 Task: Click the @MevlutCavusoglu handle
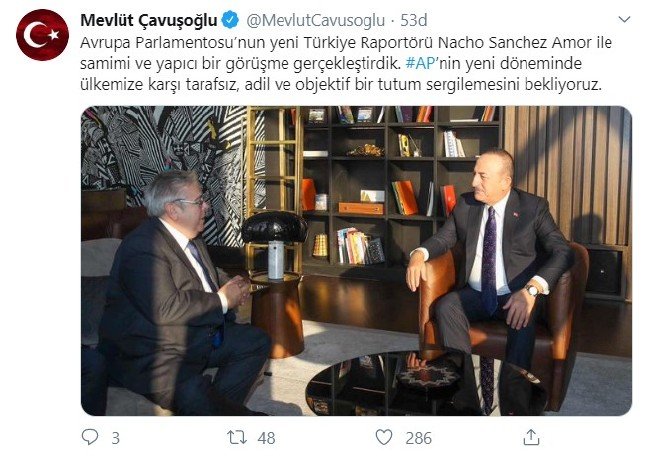[x=315, y=20]
